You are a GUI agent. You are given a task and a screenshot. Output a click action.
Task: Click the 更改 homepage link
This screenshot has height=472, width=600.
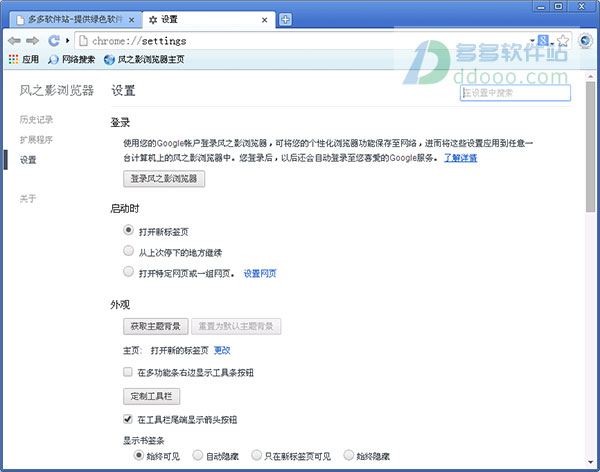pos(222,350)
